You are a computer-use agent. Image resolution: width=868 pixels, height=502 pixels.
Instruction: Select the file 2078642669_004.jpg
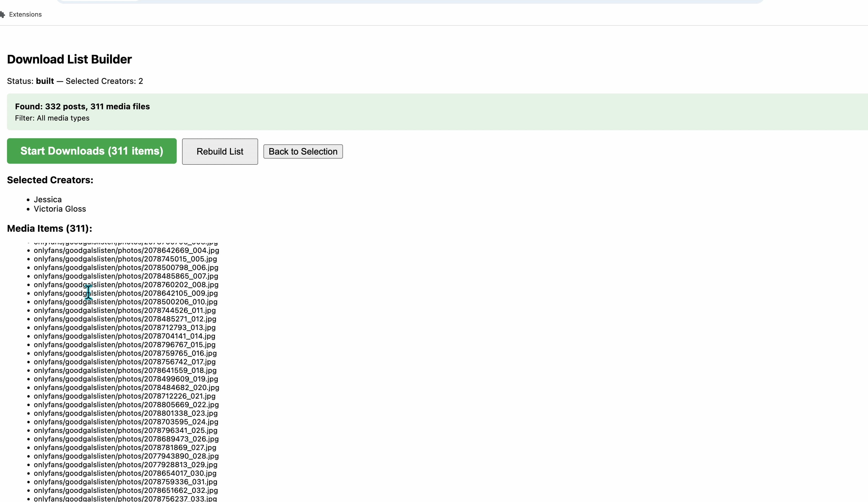[126, 250]
